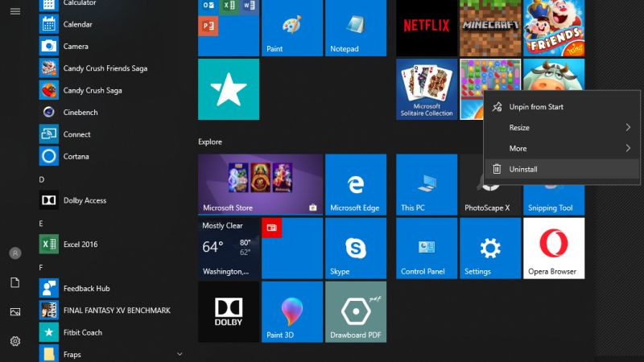Open Excel 2016 from the app list

111,245
